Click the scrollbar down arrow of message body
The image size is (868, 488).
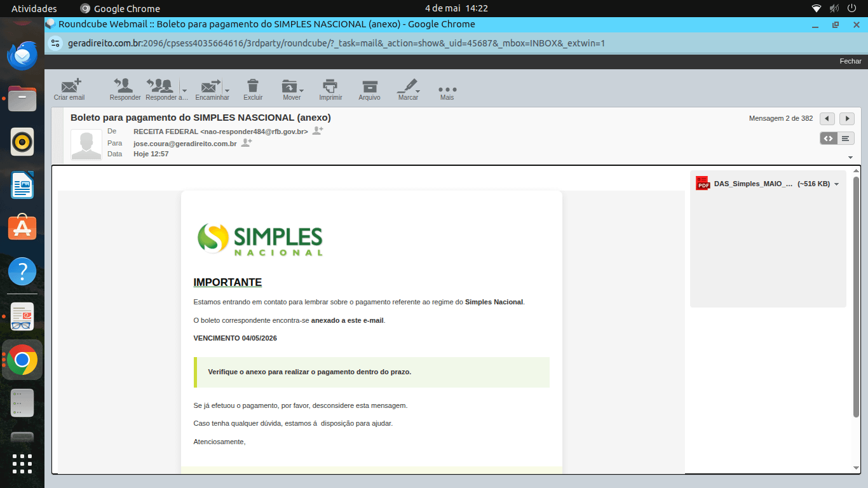(x=856, y=468)
